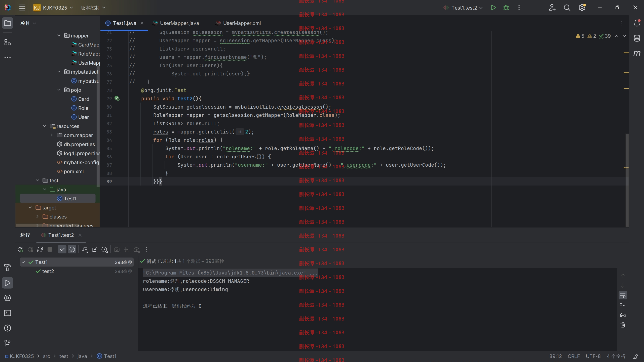Collapse the mapper package node
The width and height of the screenshot is (644, 362).
click(x=59, y=36)
